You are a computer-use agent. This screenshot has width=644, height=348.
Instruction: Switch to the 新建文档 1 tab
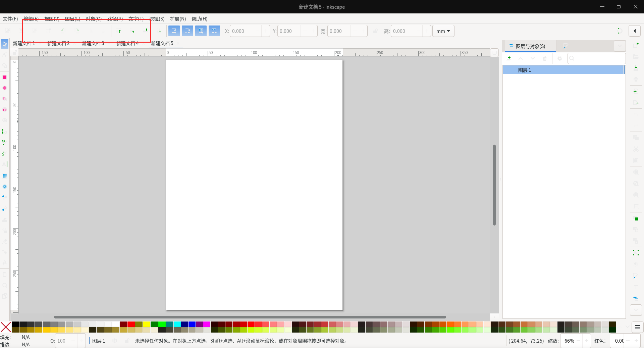[x=24, y=43]
